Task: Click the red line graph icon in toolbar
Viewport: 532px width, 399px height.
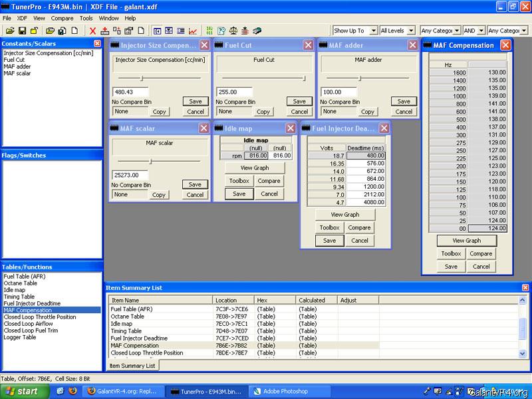Action: click(x=193, y=31)
